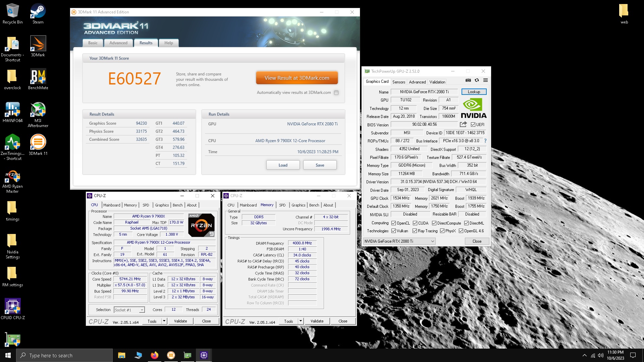Click the Close button in GPU-Z
Viewport: 644px width, 362px height.
(477, 241)
